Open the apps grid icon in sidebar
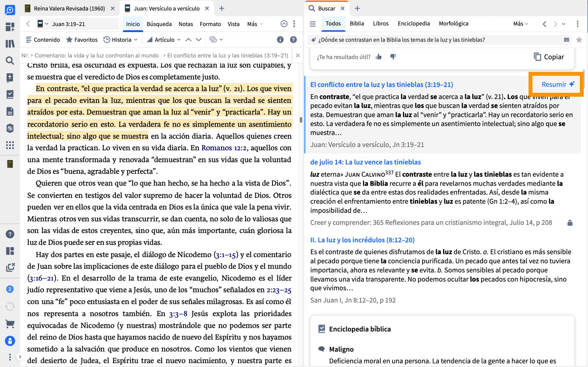The image size is (588, 367). coord(10,145)
